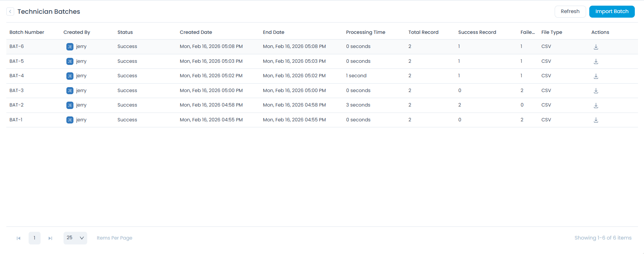Click the Import Batch button
This screenshot has width=644, height=254.
click(x=612, y=11)
